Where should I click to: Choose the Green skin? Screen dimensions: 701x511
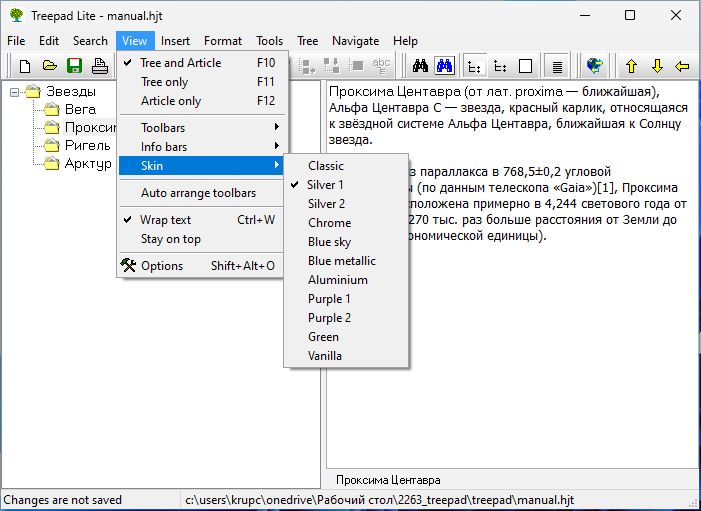(x=346, y=337)
